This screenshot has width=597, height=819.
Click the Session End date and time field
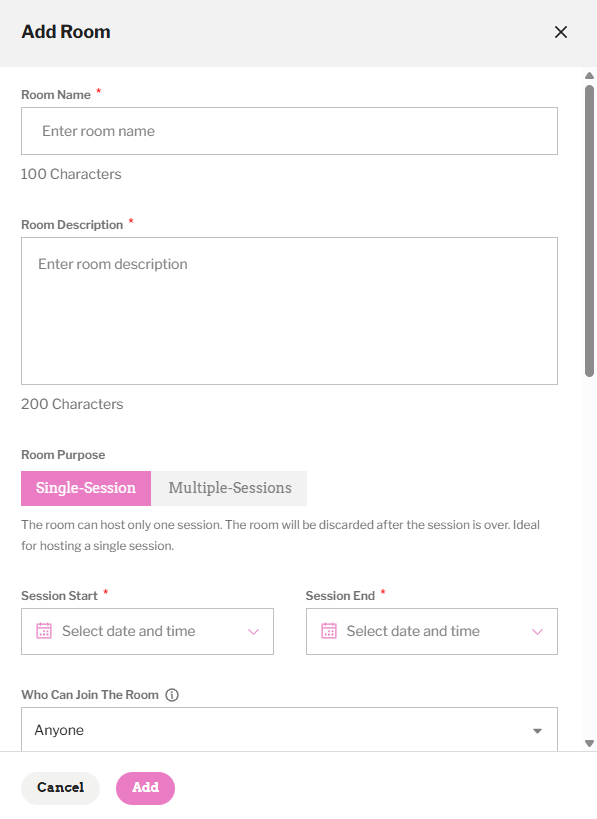point(432,631)
